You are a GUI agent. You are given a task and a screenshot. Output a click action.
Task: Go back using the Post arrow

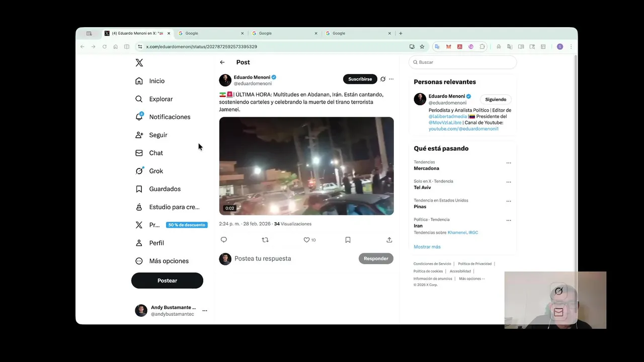tap(222, 62)
